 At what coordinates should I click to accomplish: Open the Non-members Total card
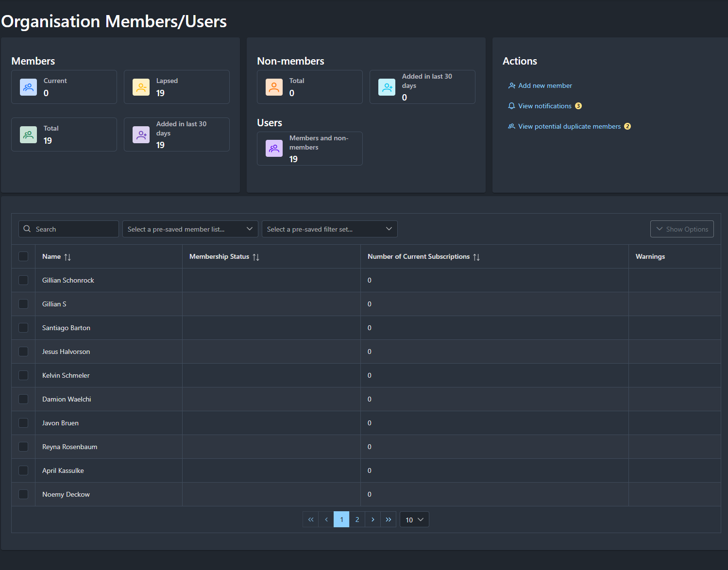pos(310,87)
